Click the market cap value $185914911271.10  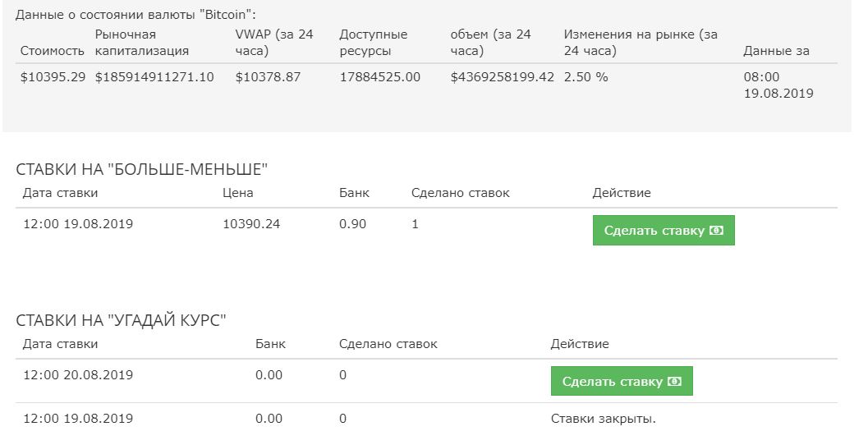click(x=154, y=77)
